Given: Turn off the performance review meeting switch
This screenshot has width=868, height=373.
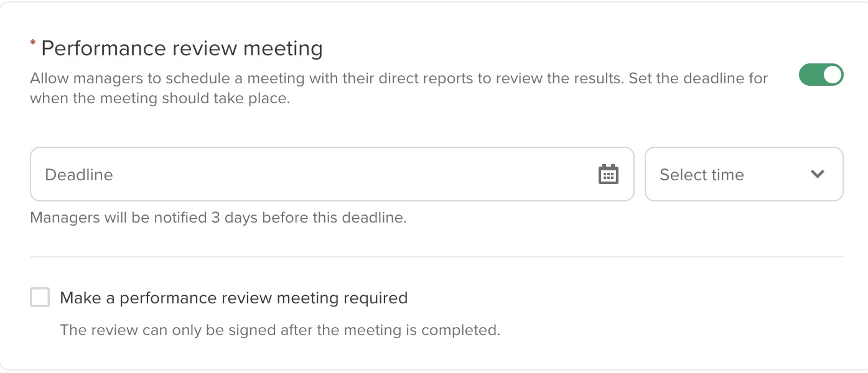Looking at the screenshot, I should (821, 75).
